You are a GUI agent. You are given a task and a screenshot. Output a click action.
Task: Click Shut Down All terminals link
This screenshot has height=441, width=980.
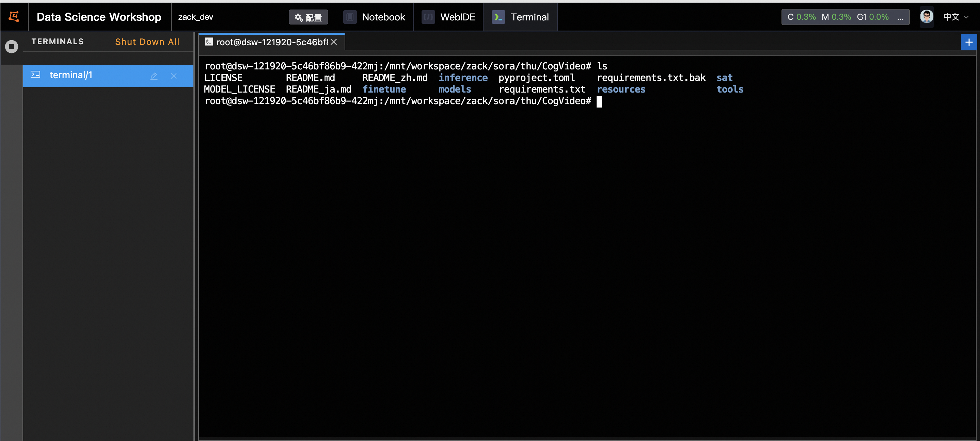pyautogui.click(x=147, y=42)
